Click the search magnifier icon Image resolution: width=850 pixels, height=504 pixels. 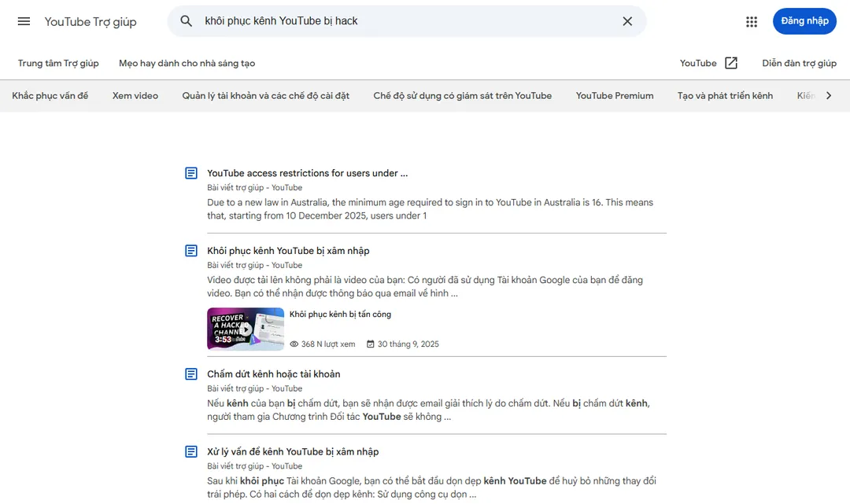[x=186, y=21]
